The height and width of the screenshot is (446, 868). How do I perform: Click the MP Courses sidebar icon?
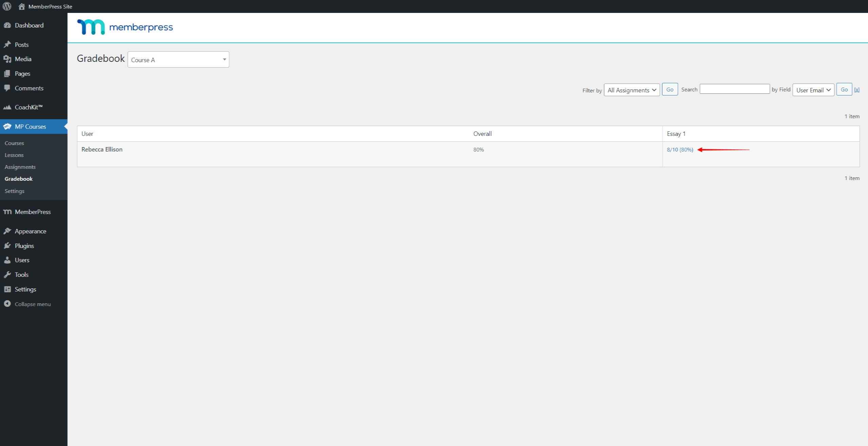(x=8, y=126)
